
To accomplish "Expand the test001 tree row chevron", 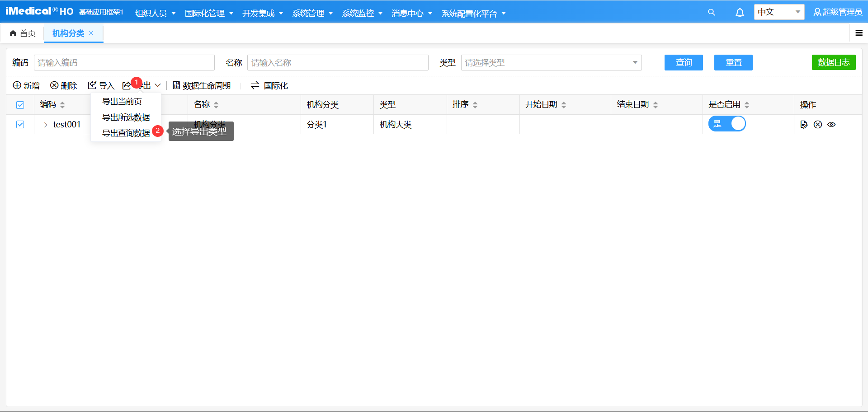I will pos(45,124).
